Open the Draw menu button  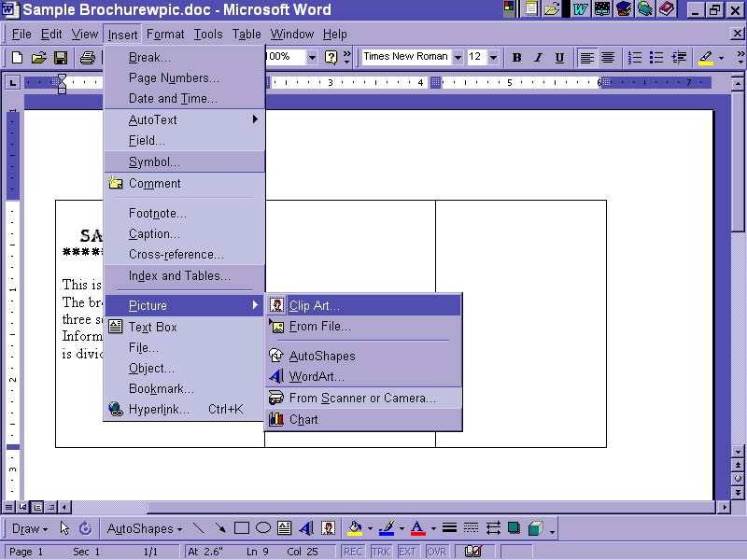point(30,528)
